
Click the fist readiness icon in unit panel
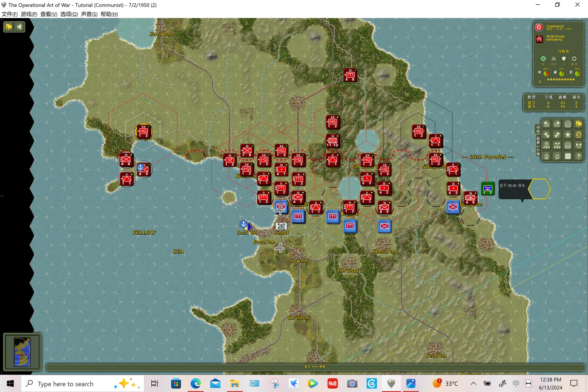pos(555,72)
